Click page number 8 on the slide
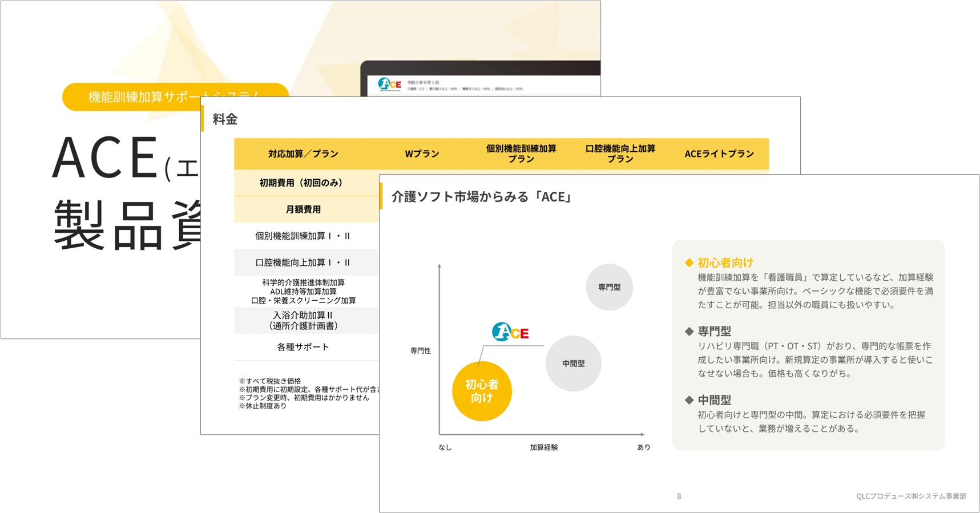Screen dimensions: 980x513 tap(679, 496)
